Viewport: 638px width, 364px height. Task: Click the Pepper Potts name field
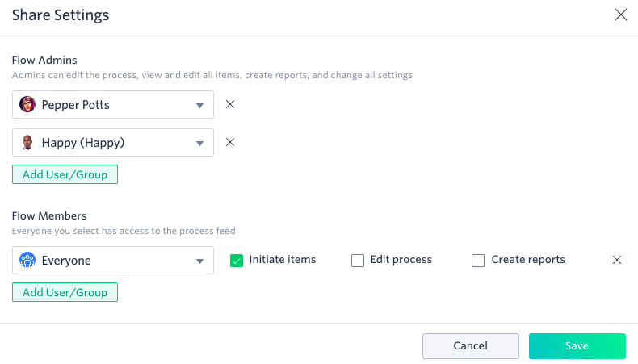click(113, 105)
